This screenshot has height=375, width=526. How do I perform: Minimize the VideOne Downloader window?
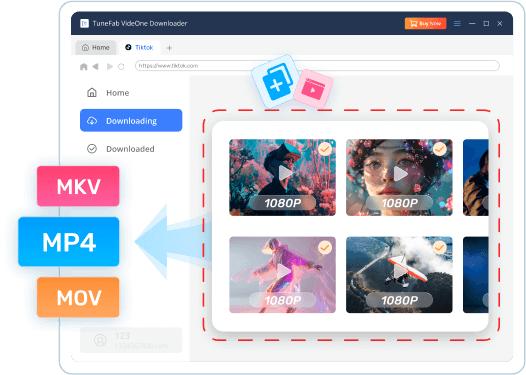[472, 23]
